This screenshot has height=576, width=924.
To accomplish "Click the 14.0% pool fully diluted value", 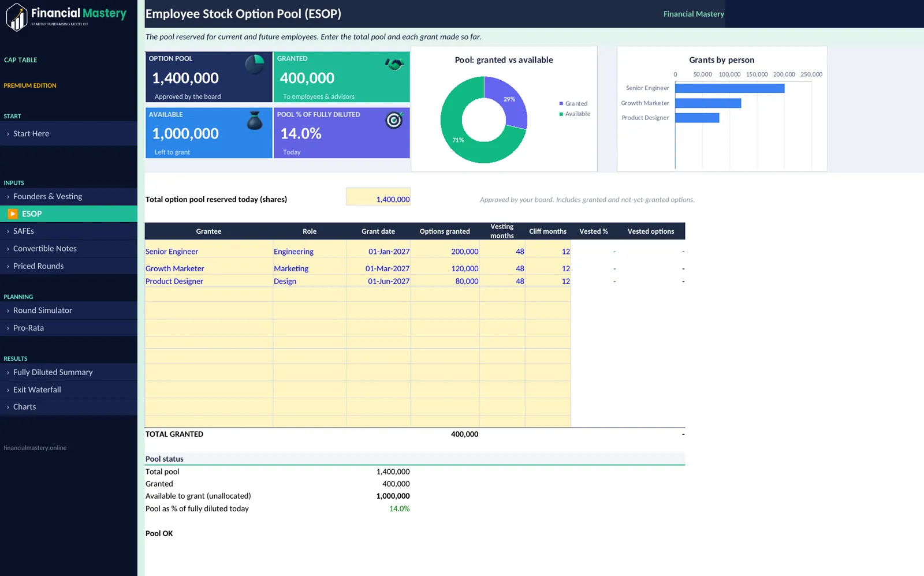I will coord(399,508).
